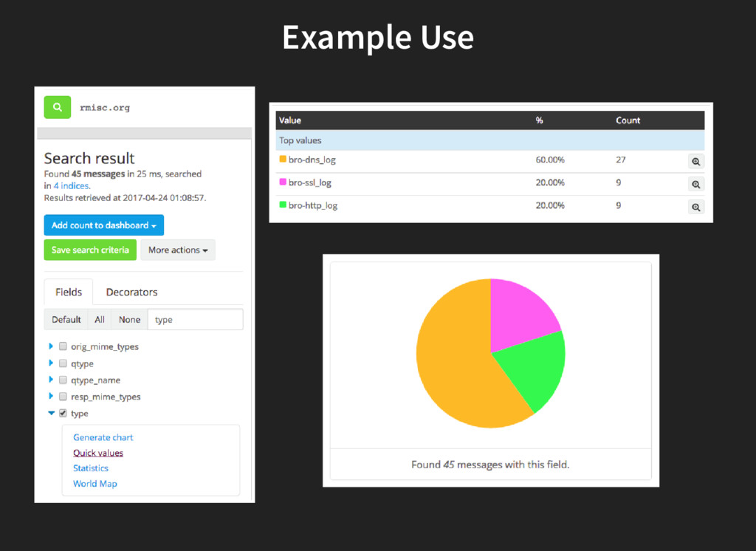Screen dimensions: 756x551
Task: Click magnifier icon for bro-http_log row
Action: [x=695, y=207]
